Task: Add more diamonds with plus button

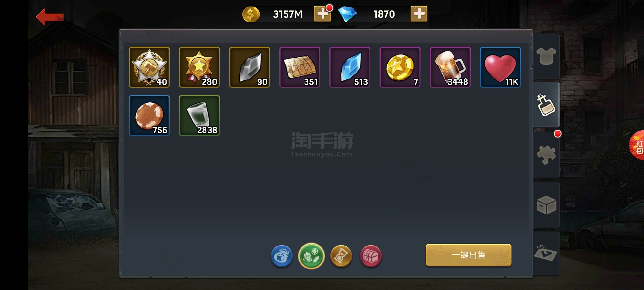Action: (x=419, y=14)
